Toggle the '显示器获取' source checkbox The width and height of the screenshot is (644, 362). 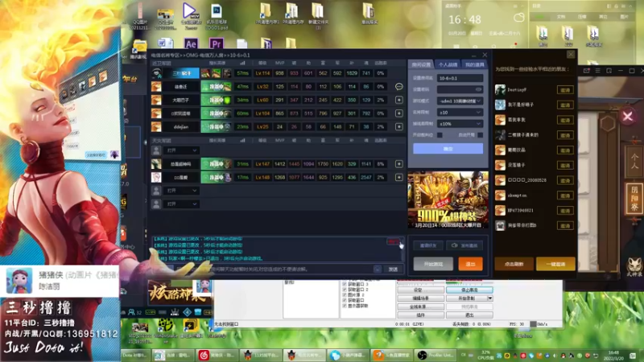tap(345, 306)
